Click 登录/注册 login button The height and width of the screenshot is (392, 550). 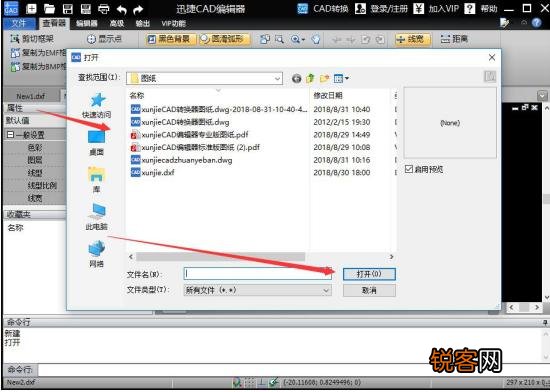[381, 8]
